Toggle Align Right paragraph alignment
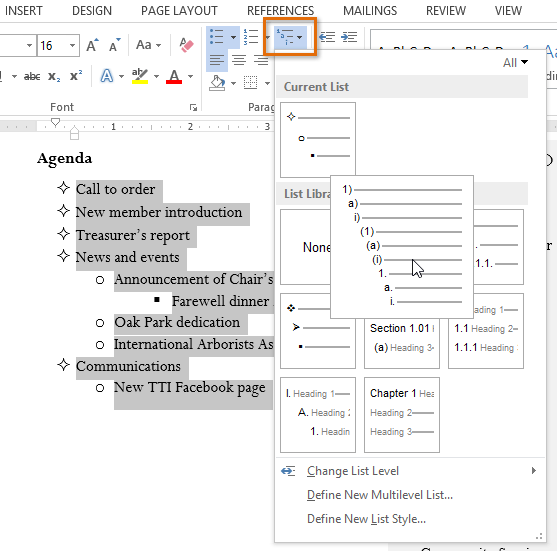Image resolution: width=557 pixels, height=551 pixels. (x=261, y=60)
